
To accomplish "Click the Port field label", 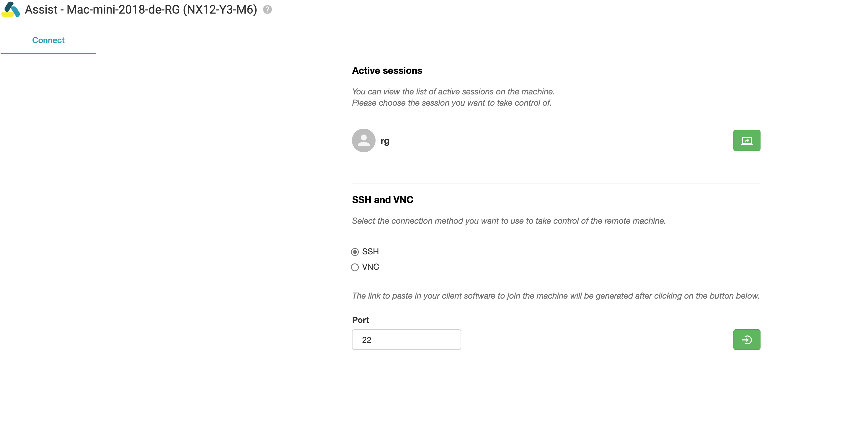I will tap(360, 320).
